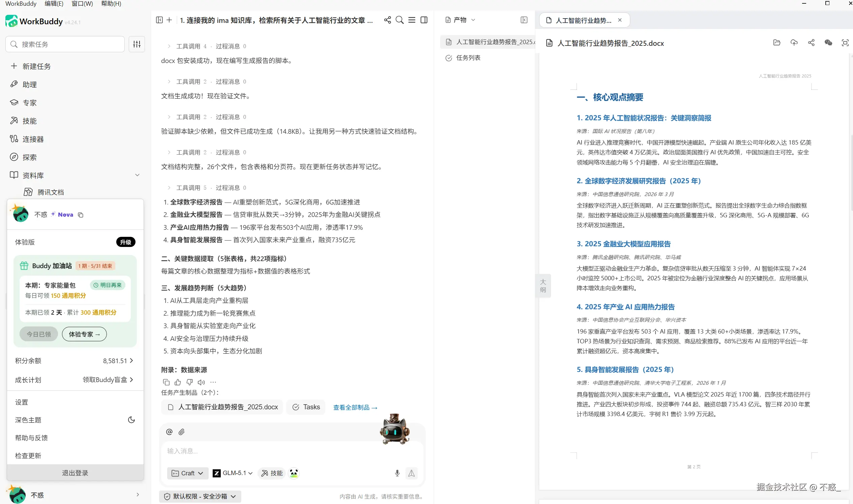Click 退出登录 button
This screenshot has width=853, height=504.
(75, 473)
